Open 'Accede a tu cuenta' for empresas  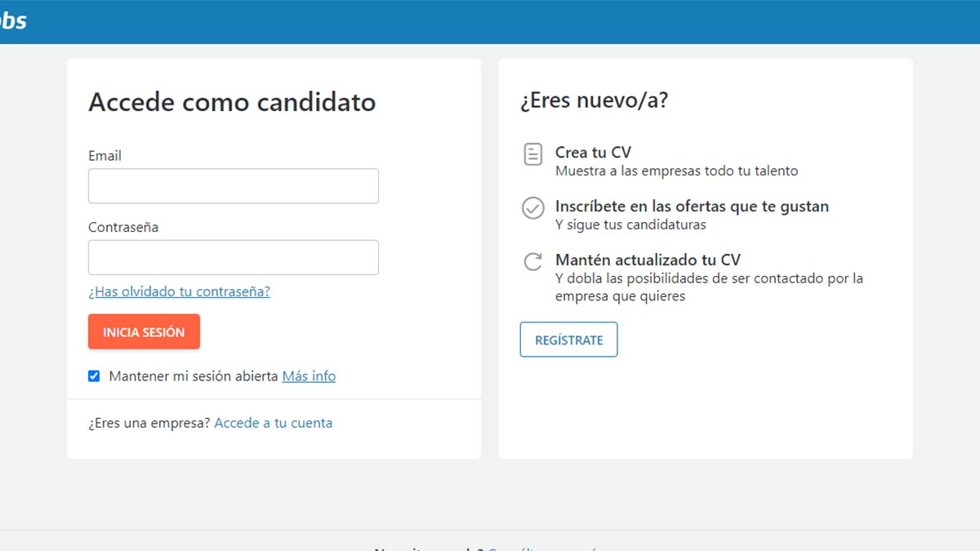coord(274,423)
